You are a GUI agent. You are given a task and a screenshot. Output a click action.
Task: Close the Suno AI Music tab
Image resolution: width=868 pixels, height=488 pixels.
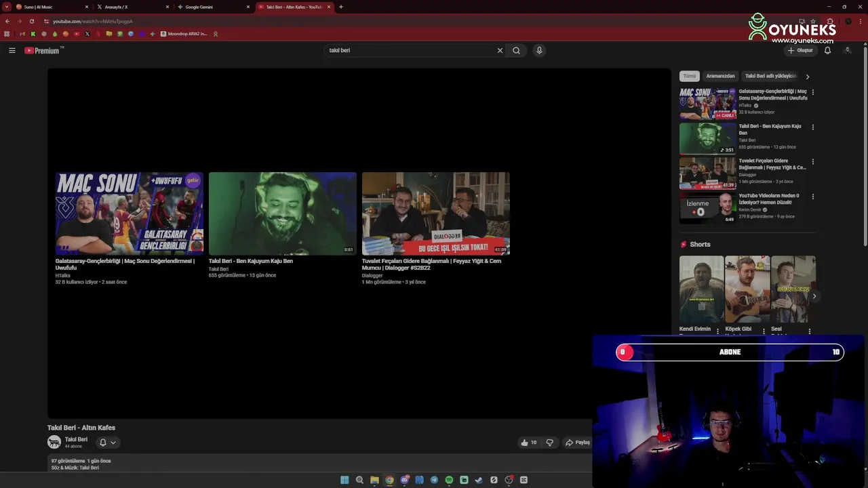(x=87, y=7)
